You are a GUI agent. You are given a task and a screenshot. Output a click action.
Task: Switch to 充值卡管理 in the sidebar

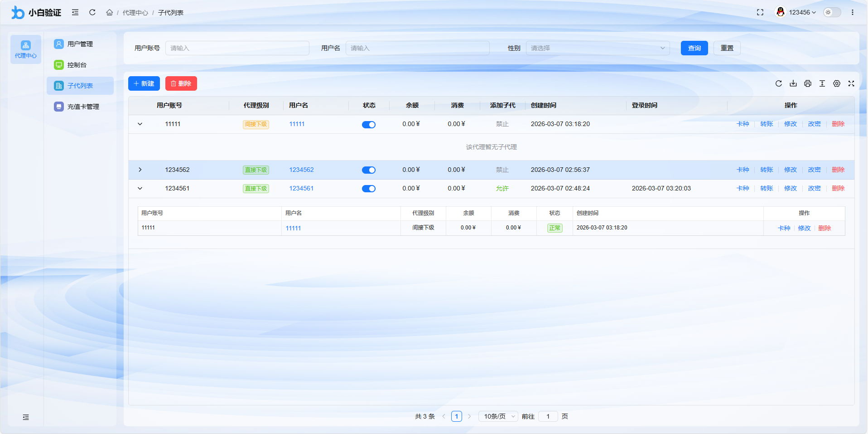[81, 106]
